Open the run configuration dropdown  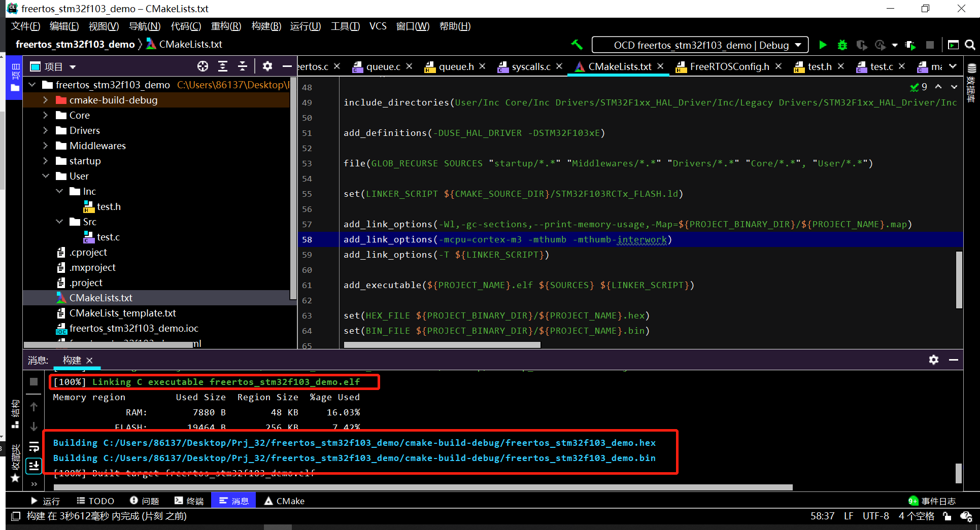coord(700,45)
